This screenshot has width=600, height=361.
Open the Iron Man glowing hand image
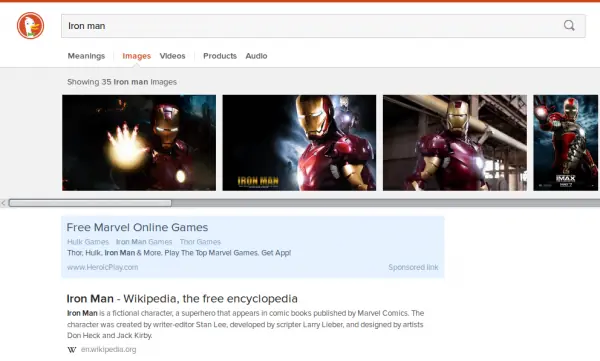pyautogui.click(x=139, y=143)
